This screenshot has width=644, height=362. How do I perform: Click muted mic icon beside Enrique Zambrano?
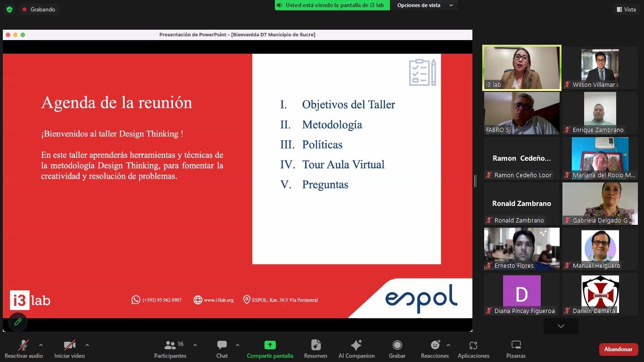pos(568,130)
